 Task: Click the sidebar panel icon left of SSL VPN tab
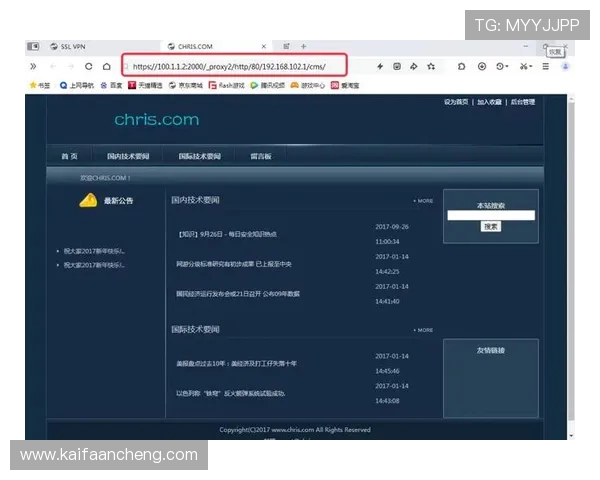(x=33, y=47)
